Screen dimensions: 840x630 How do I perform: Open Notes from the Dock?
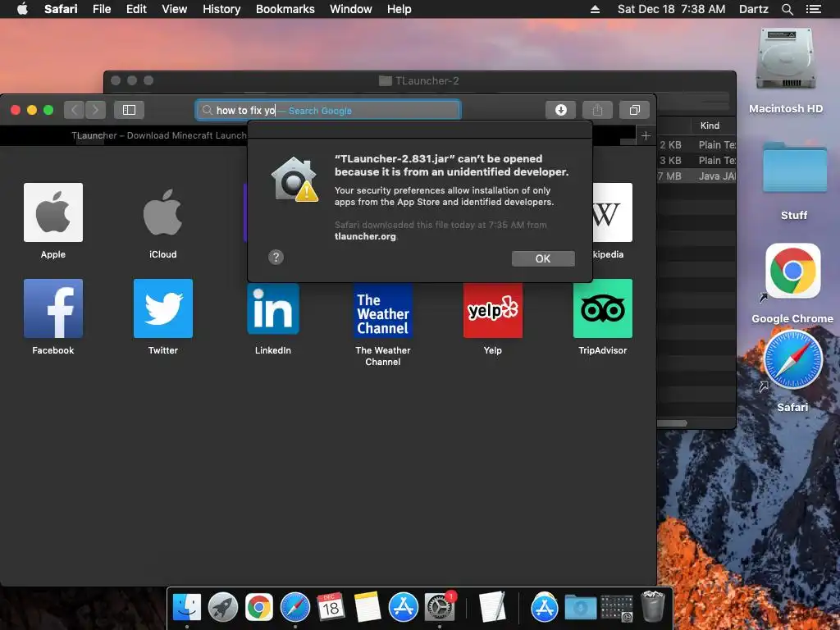click(367, 607)
